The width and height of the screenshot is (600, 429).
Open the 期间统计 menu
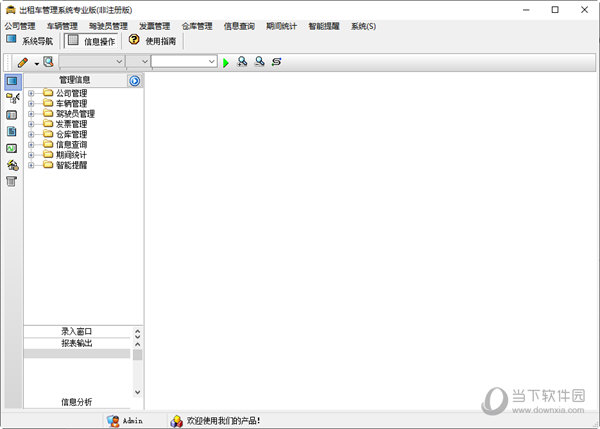281,26
